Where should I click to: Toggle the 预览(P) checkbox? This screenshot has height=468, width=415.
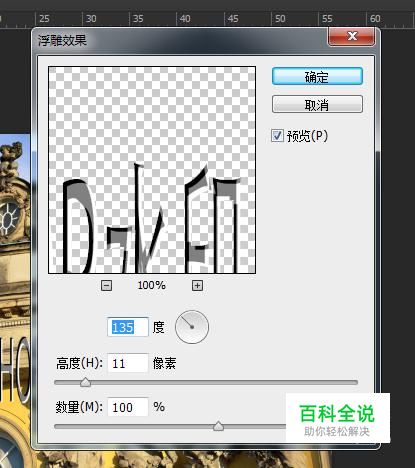(277, 136)
